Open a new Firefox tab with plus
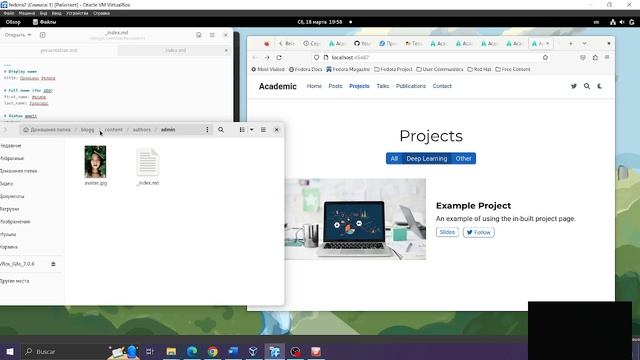The image size is (640, 360). (571, 43)
